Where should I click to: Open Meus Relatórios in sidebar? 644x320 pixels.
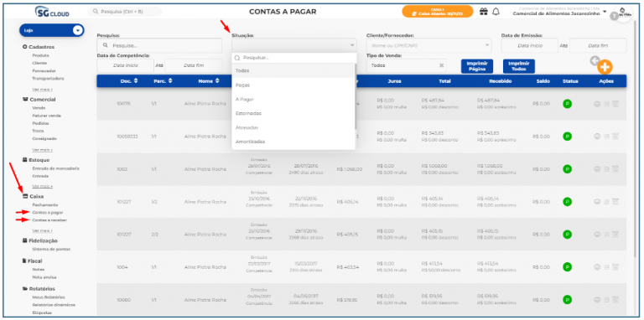(x=49, y=297)
